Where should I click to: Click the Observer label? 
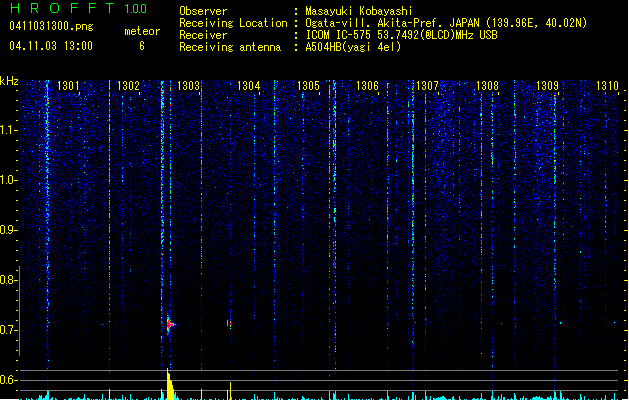point(203,11)
